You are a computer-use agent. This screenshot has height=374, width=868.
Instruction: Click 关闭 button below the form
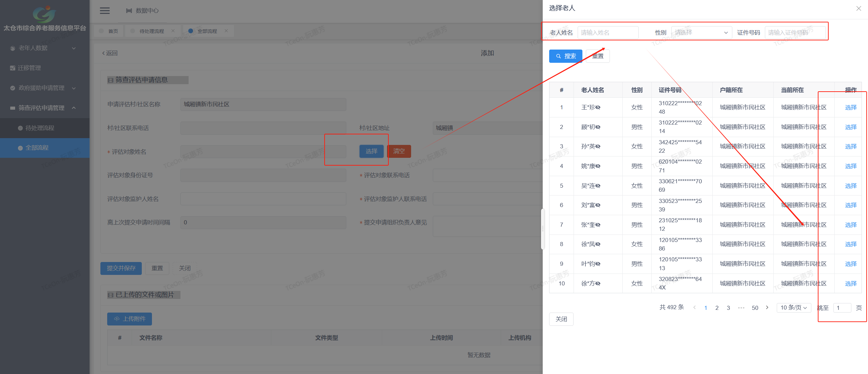(185, 268)
